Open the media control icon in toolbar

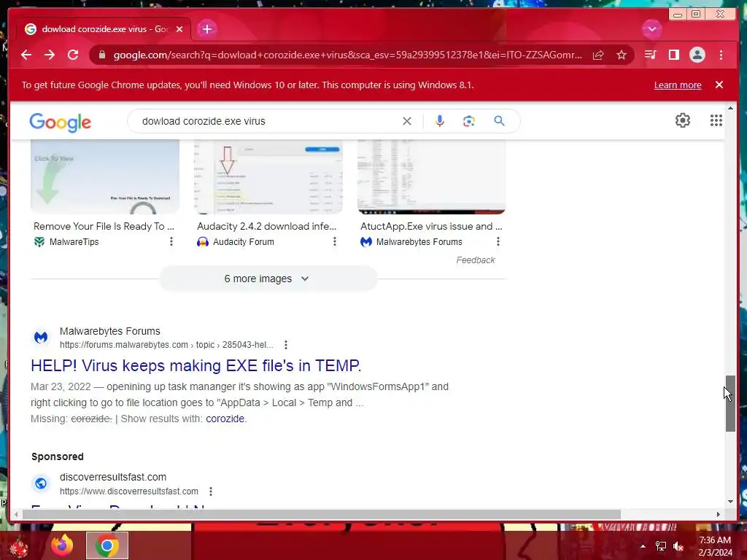tap(650, 55)
